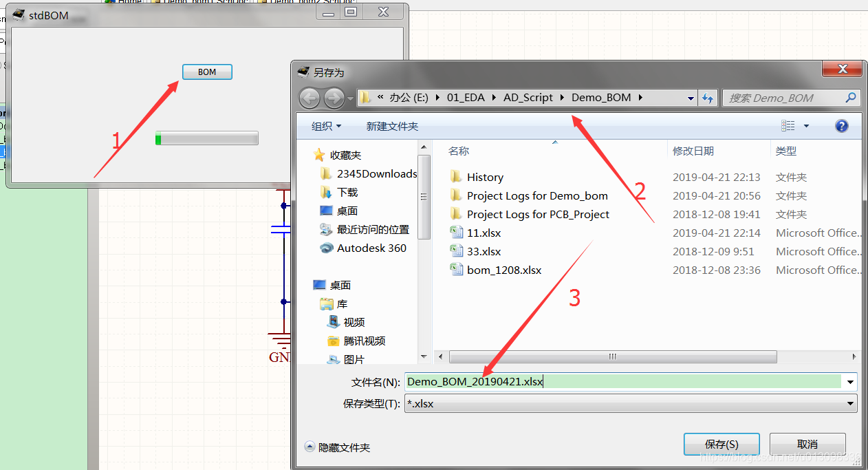Click the Forward navigation arrow icon
Image resolution: width=868 pixels, height=470 pixels.
pyautogui.click(x=334, y=98)
